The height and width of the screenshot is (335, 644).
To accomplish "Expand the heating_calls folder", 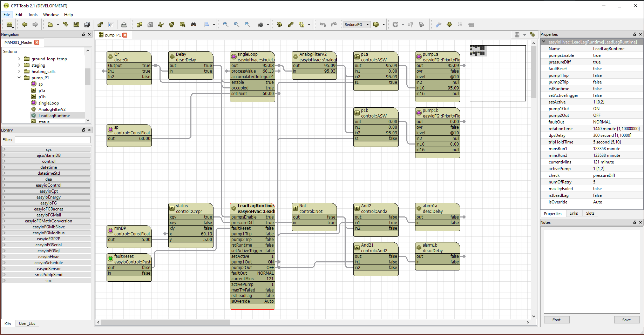I will [19, 72].
